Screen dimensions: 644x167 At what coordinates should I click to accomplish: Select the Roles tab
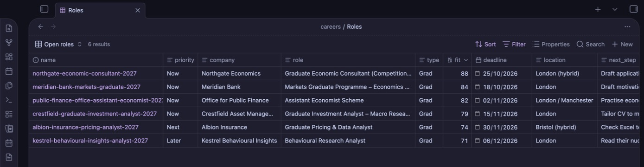pyautogui.click(x=100, y=10)
